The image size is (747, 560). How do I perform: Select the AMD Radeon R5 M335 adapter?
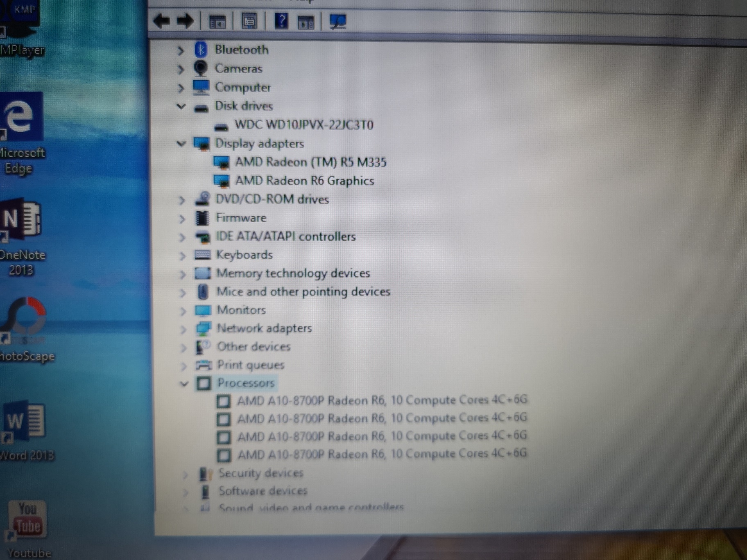[x=311, y=162]
